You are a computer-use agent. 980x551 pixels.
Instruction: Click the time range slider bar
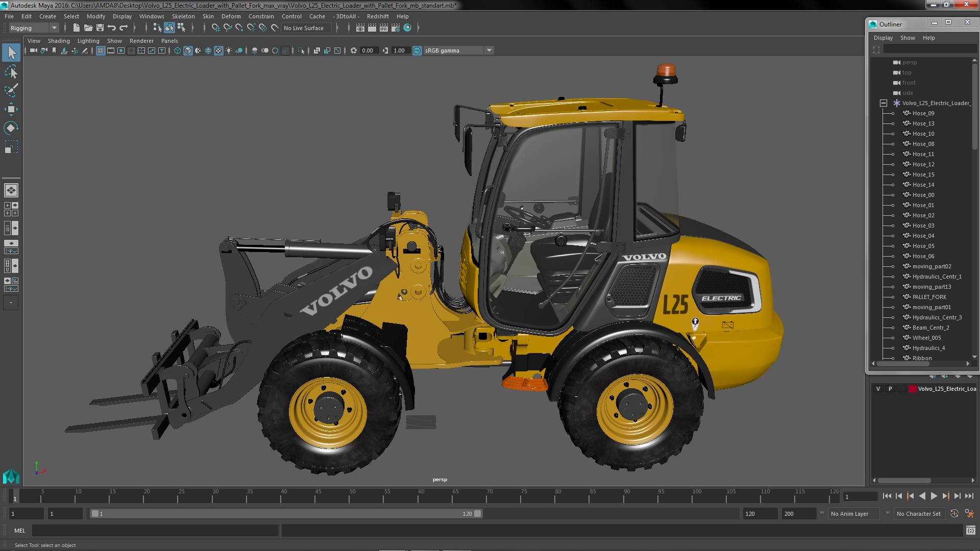coord(286,514)
